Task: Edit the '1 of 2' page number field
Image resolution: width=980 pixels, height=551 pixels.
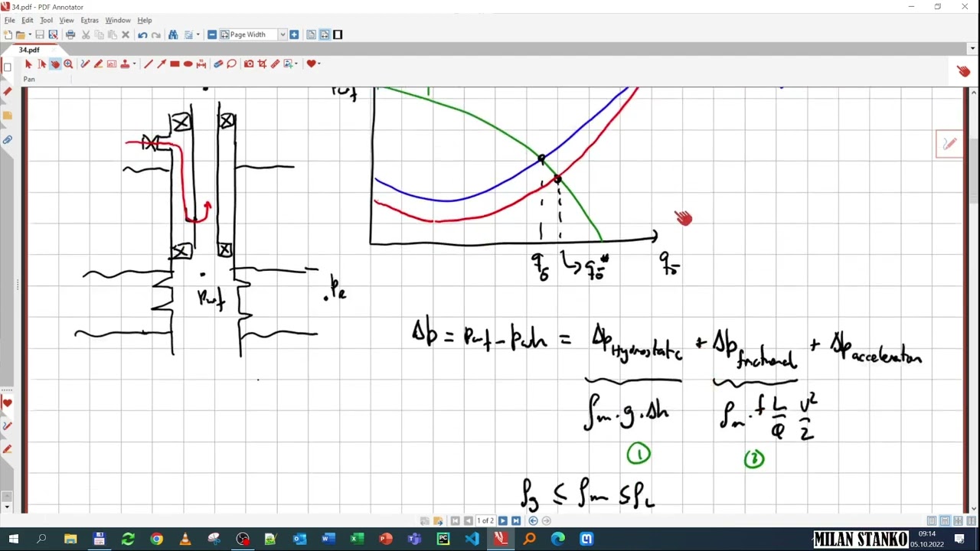Action: pos(485,520)
